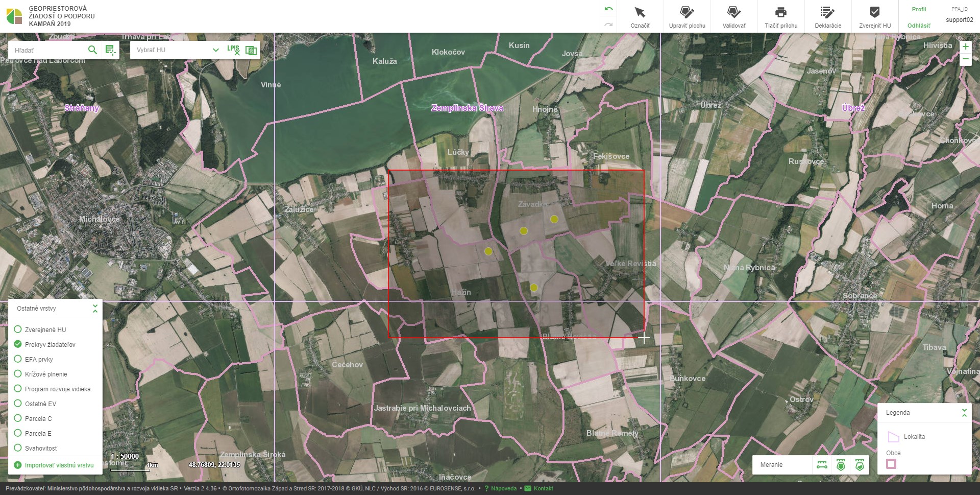This screenshot has height=495, width=980.
Task: Enable the Svahovitosť layer
Action: [x=18, y=448]
